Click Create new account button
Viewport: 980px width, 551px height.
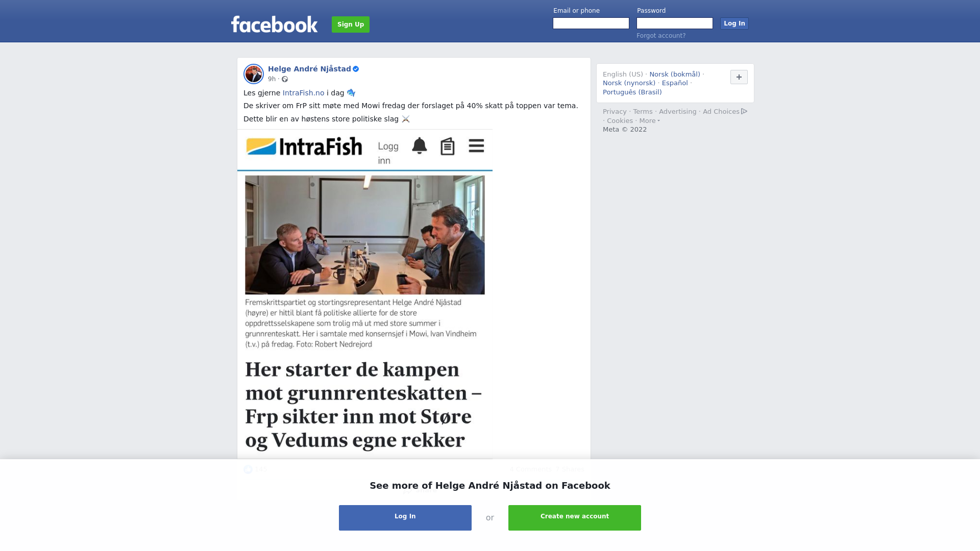(x=575, y=518)
